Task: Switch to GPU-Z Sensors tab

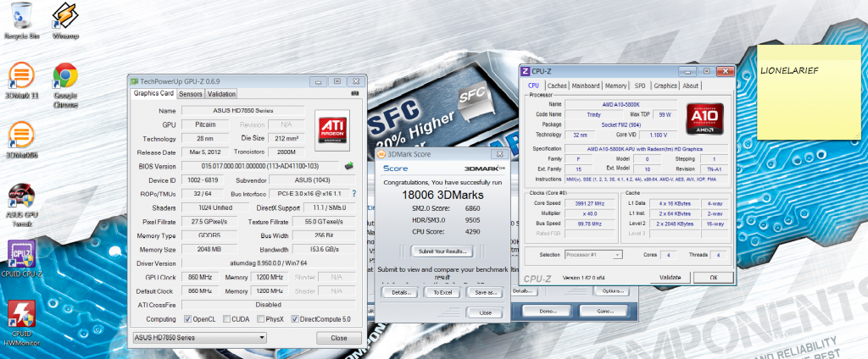Action: pos(191,94)
